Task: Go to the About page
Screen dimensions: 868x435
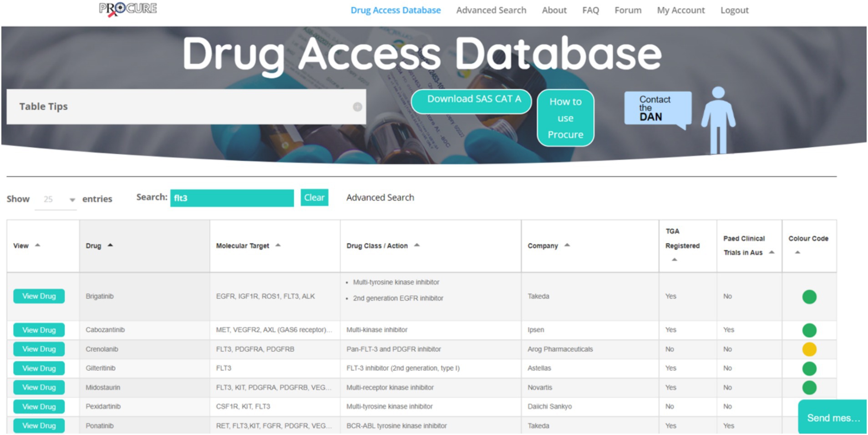Action: [554, 10]
